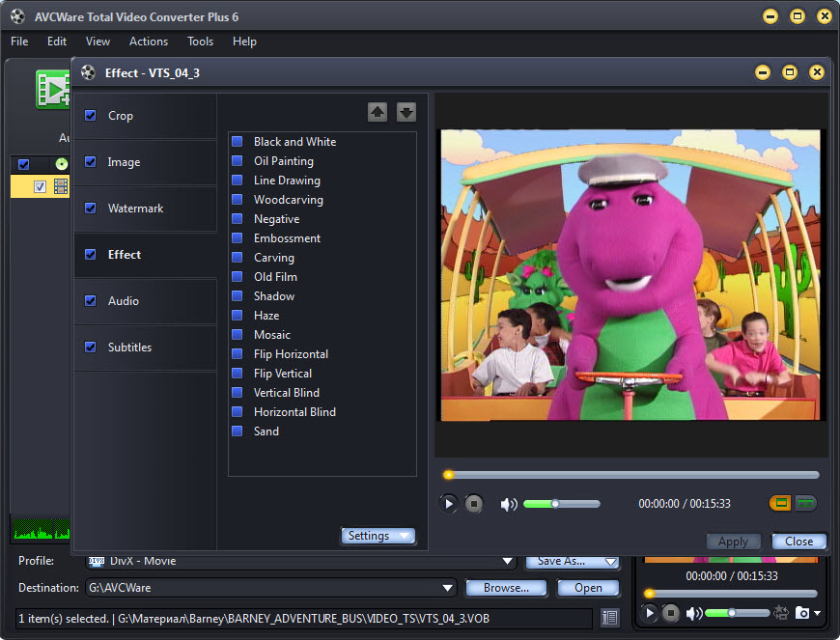Viewport: 840px width, 640px height.
Task: Open the file info list icon near status bar
Action: click(609, 618)
